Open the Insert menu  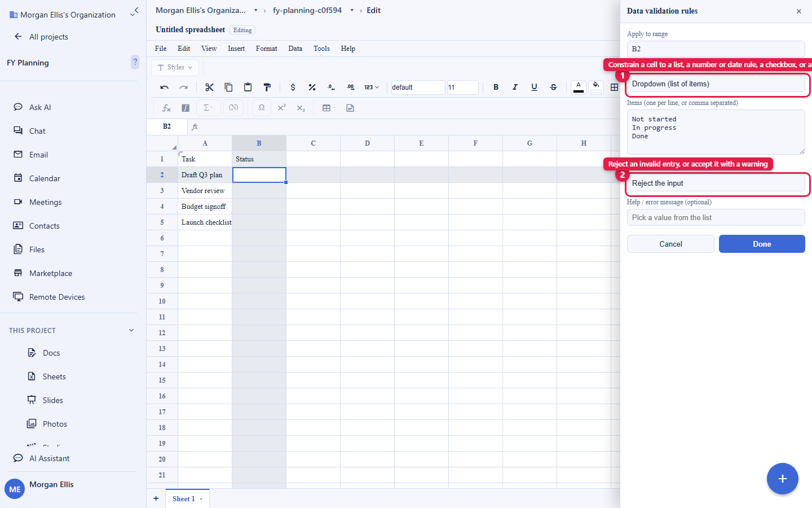236,49
